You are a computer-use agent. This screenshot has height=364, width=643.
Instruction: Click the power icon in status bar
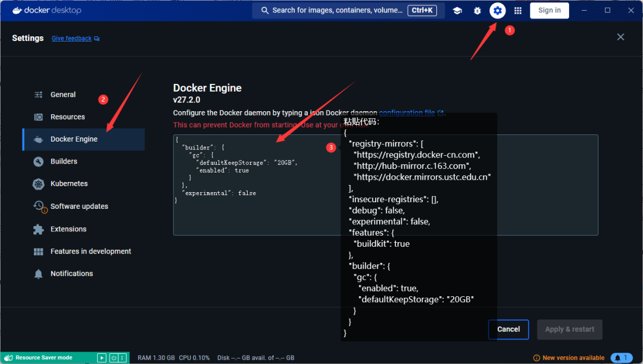[114, 358]
